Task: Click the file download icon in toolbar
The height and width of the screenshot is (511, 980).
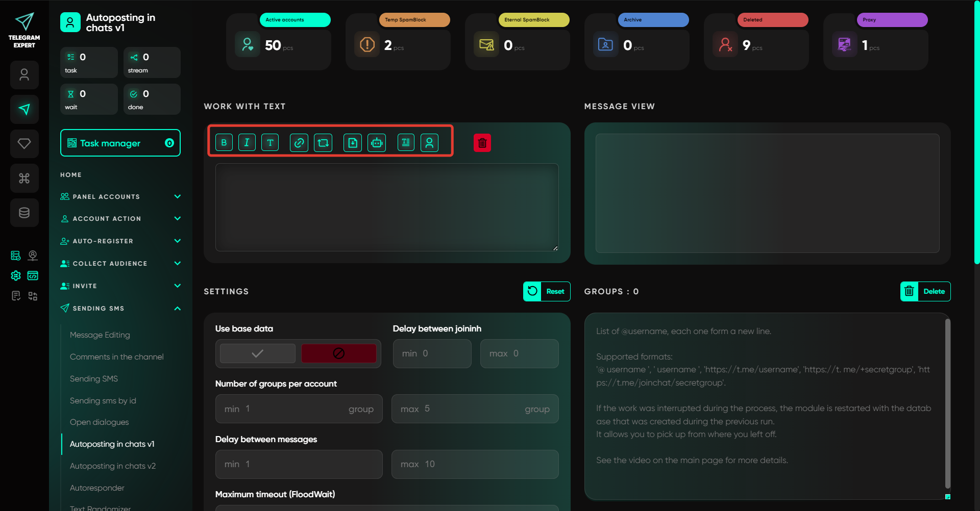Action: (353, 143)
